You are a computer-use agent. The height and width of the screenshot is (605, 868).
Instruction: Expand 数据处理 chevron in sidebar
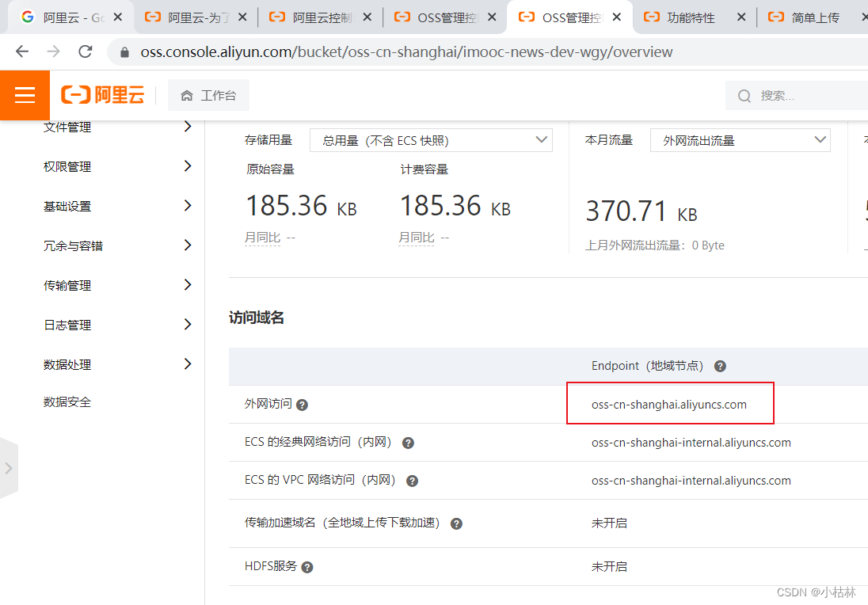188,363
